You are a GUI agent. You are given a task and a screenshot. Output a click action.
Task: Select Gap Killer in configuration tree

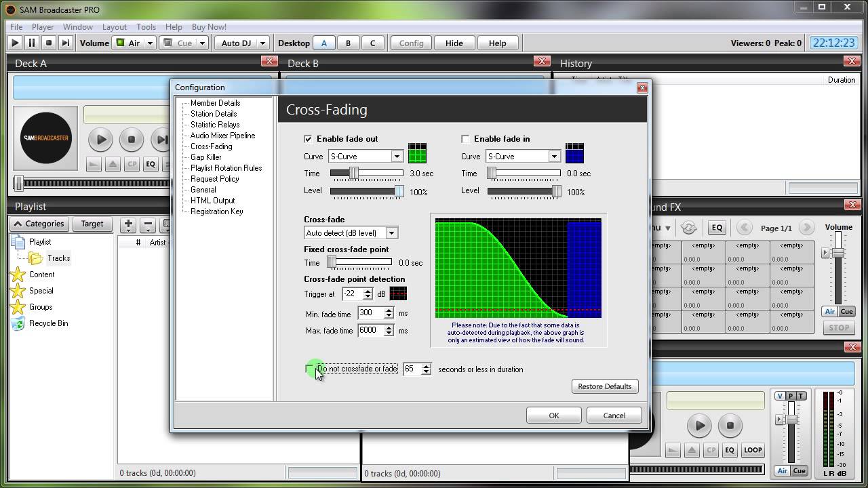tap(206, 157)
